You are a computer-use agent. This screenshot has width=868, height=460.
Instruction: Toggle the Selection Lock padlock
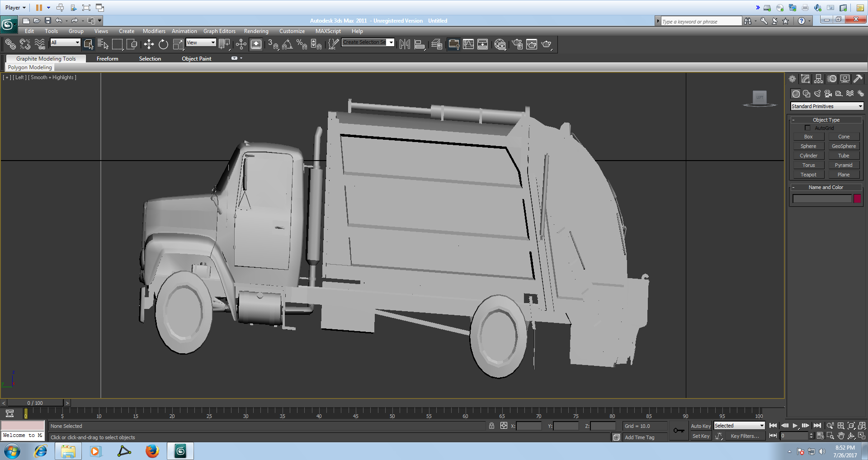pyautogui.click(x=491, y=426)
